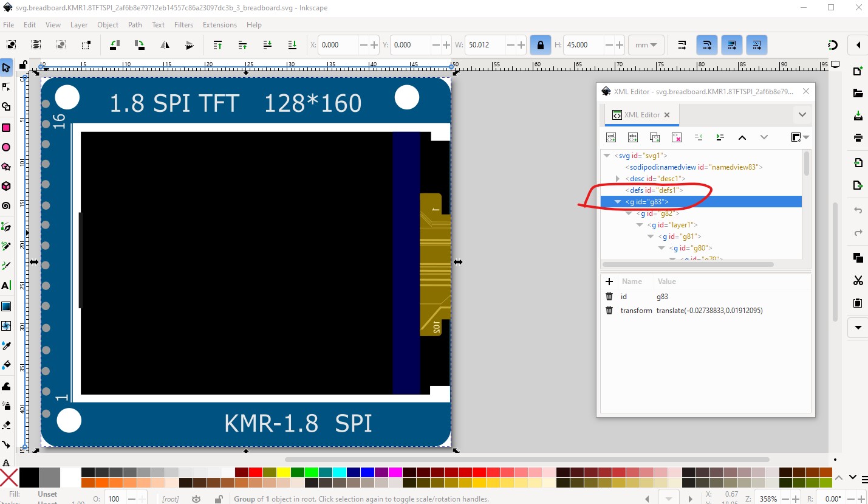Close the XML Editor tab
Viewport: 868px width, 504px height.
click(x=666, y=115)
